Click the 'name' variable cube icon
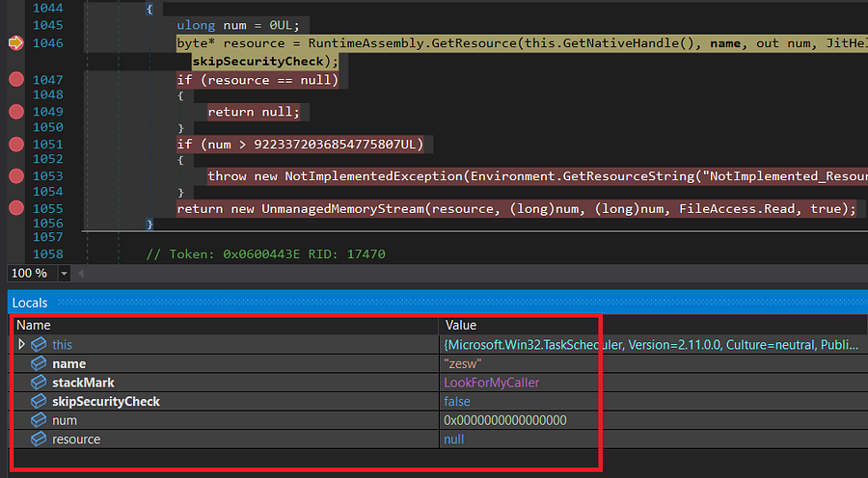Image resolution: width=868 pixels, height=478 pixels. point(39,363)
